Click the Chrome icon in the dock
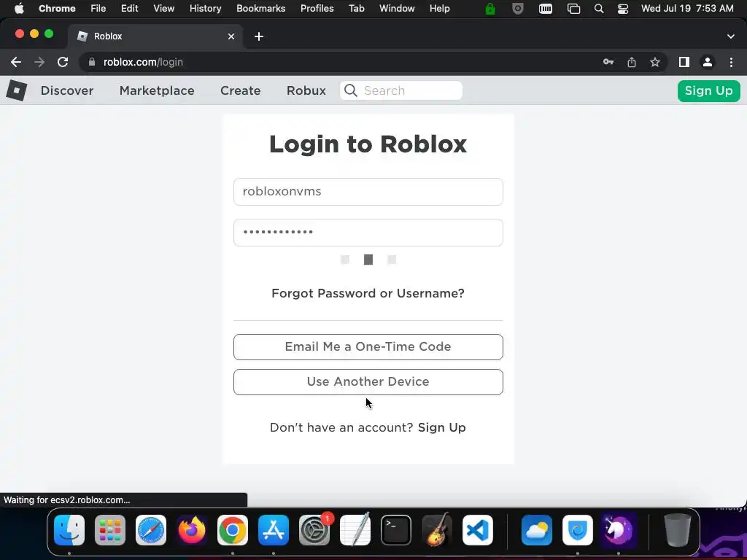 tap(233, 530)
